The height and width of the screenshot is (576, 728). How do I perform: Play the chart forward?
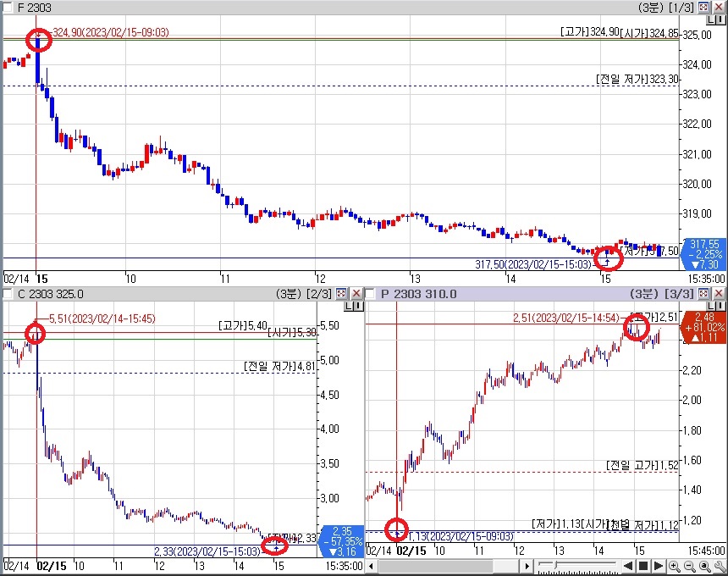(659, 566)
